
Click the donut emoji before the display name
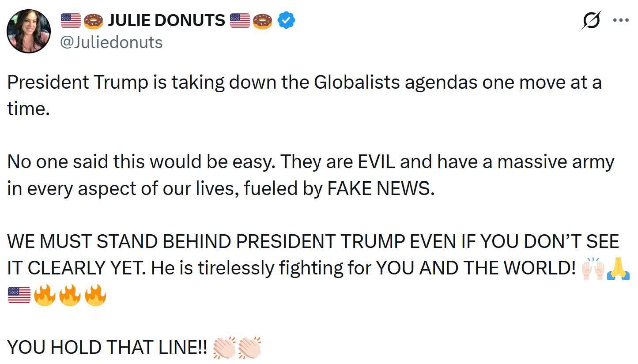[93, 20]
